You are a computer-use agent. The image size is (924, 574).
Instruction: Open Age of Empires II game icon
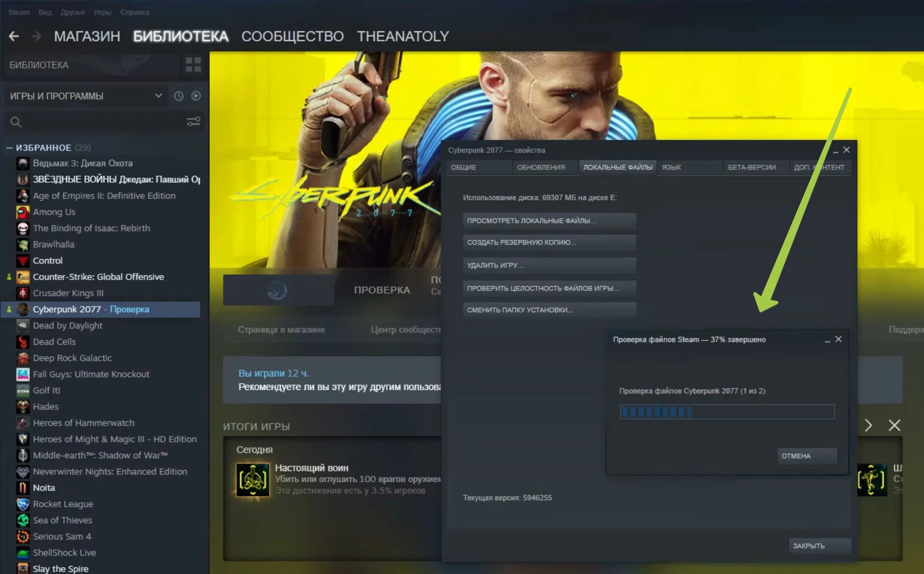pyautogui.click(x=23, y=196)
